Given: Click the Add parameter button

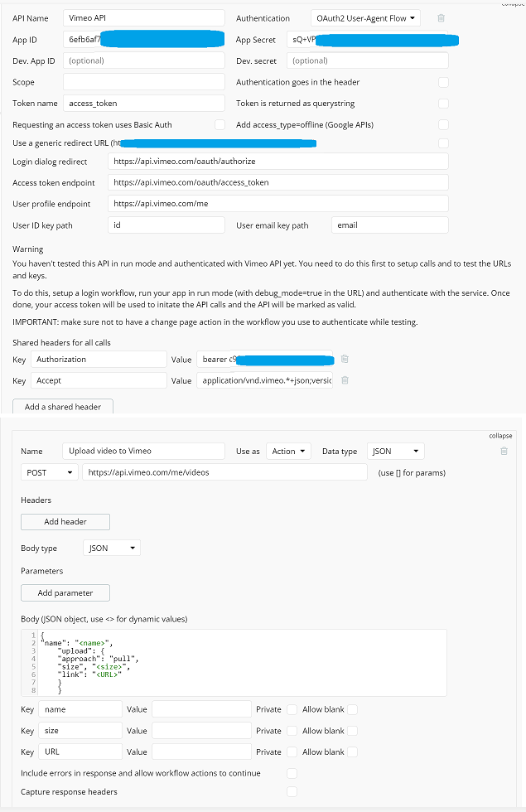Looking at the screenshot, I should click(65, 593).
